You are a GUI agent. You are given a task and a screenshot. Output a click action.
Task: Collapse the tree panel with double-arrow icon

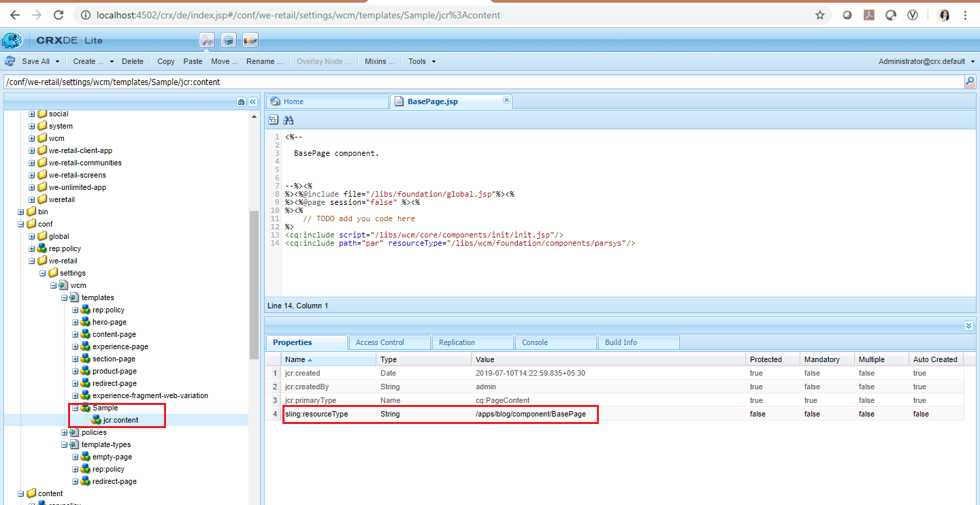point(252,101)
